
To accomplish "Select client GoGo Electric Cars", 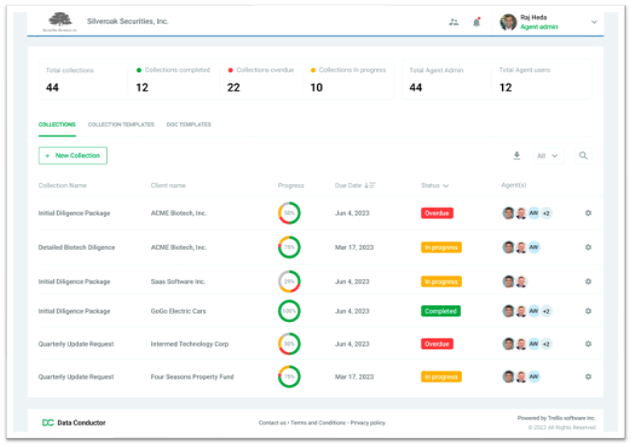I will [178, 311].
